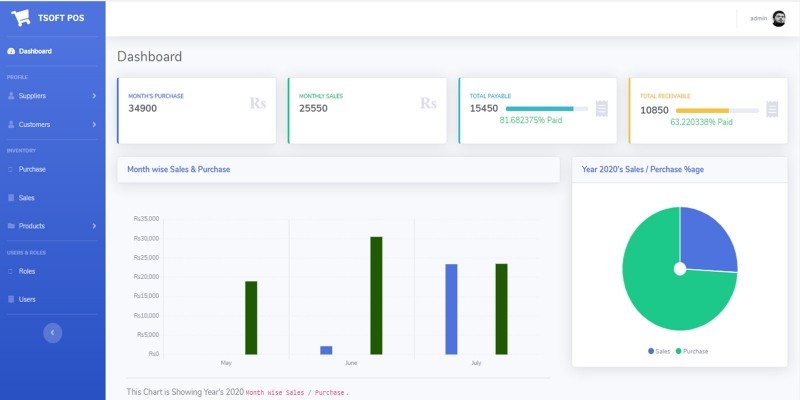Click the admin username link

click(x=758, y=18)
